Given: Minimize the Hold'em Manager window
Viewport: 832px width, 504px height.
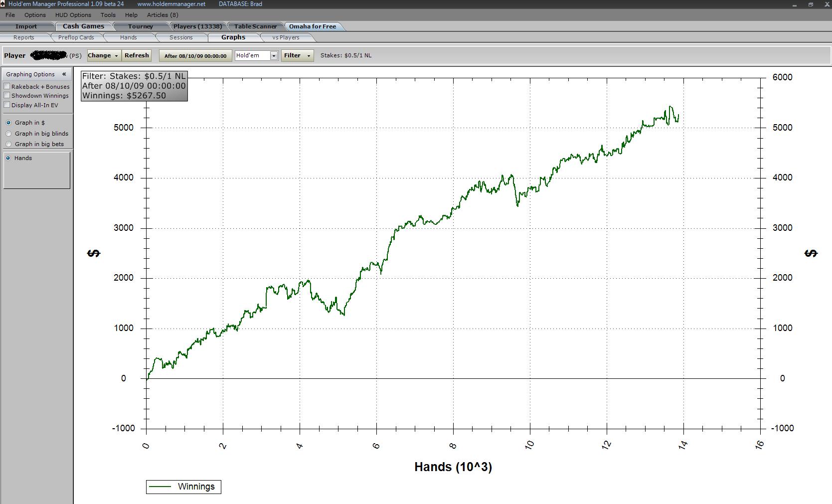Looking at the screenshot, I should tap(795, 4).
